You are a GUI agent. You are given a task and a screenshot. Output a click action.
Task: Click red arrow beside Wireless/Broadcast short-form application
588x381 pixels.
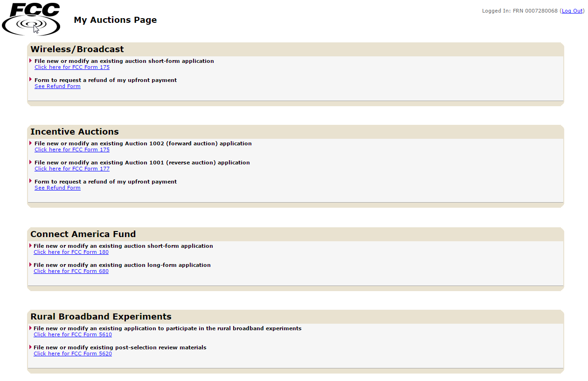point(31,61)
